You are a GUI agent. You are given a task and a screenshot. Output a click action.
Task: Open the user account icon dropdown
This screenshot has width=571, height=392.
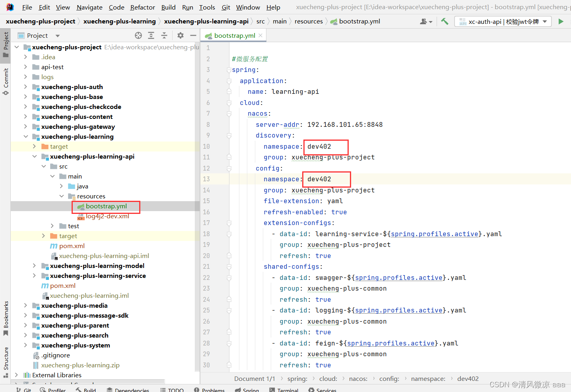pyautogui.click(x=426, y=21)
